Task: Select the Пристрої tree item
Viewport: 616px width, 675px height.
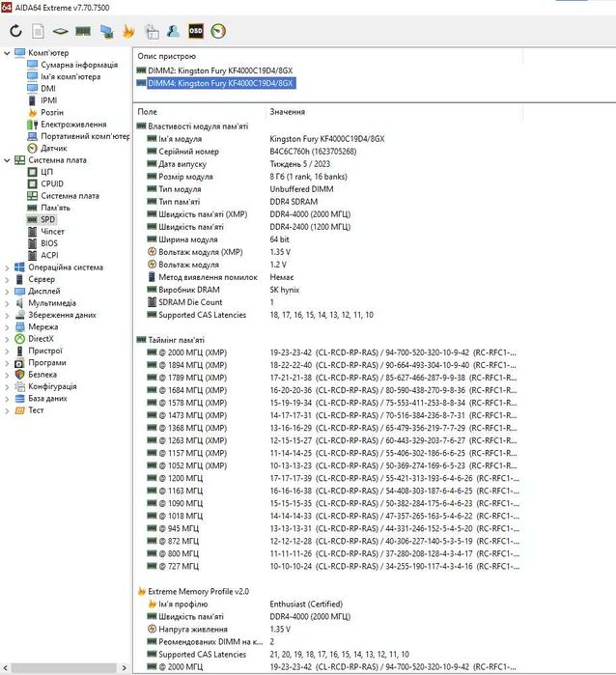Action: click(45, 351)
